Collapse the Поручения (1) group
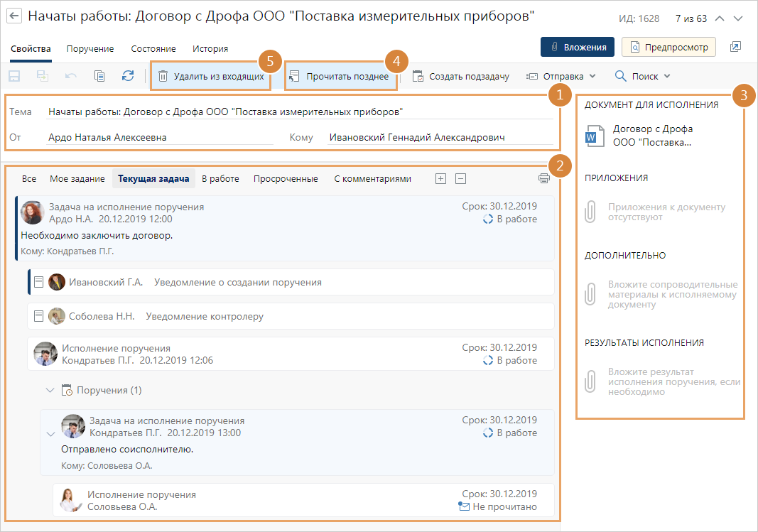758x532 pixels. pos(50,390)
